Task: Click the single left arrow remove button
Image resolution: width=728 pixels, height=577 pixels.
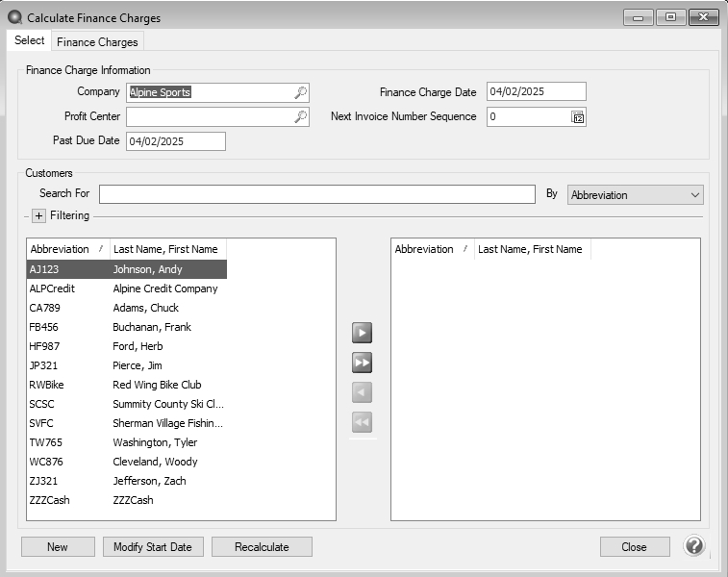Action: [362, 392]
